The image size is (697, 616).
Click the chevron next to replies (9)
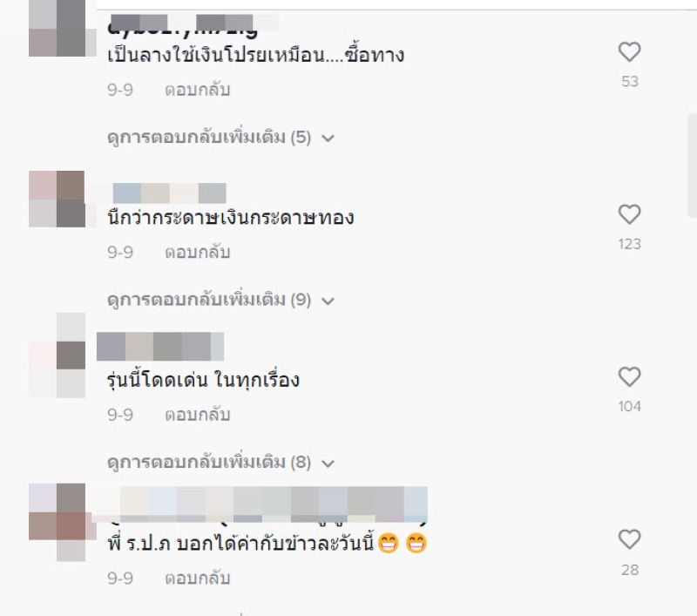(328, 301)
